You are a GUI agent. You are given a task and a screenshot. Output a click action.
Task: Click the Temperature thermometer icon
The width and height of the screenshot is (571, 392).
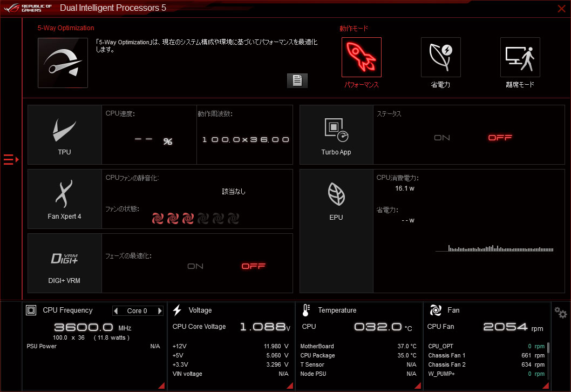coord(306,310)
